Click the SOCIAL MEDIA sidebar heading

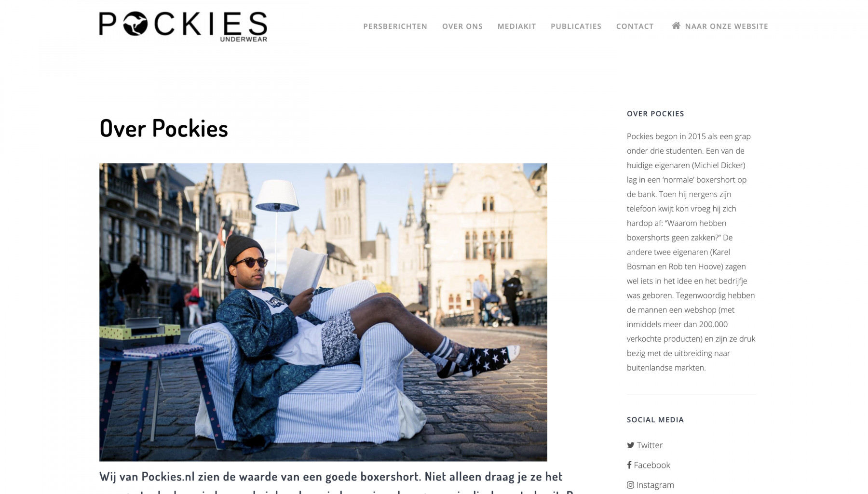click(655, 420)
